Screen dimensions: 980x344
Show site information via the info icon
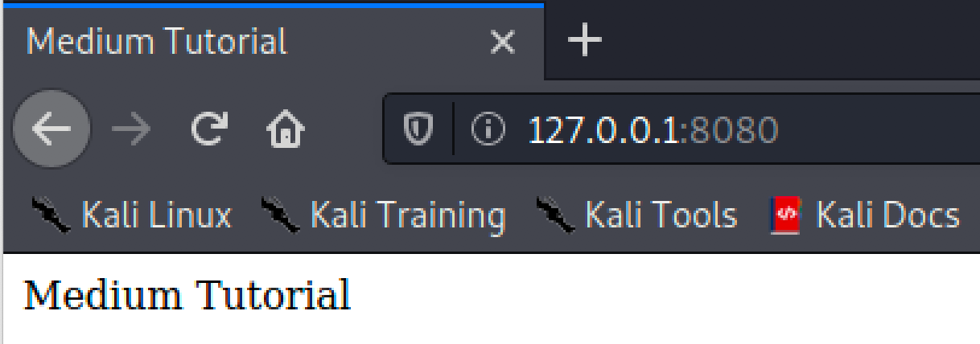pyautogui.click(x=488, y=129)
